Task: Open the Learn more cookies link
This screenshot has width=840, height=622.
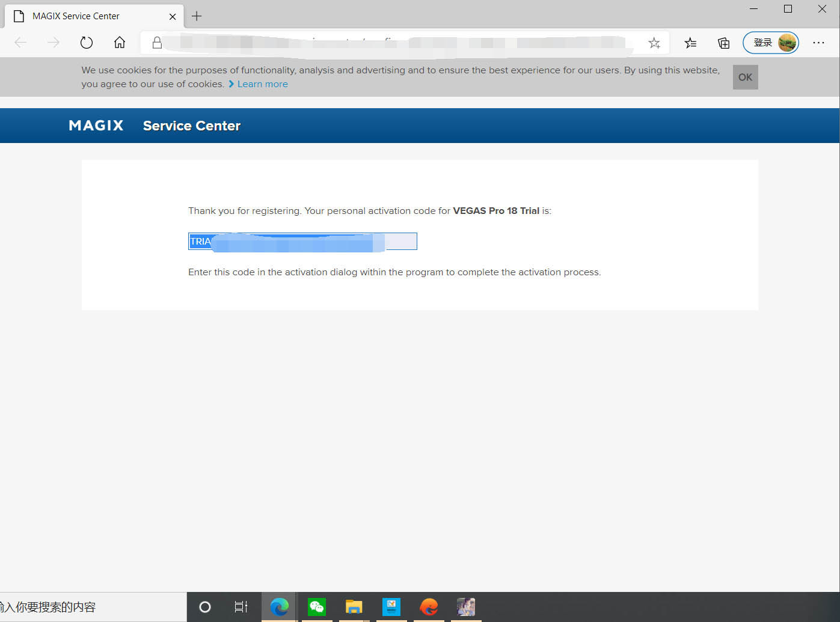Action: (x=262, y=84)
